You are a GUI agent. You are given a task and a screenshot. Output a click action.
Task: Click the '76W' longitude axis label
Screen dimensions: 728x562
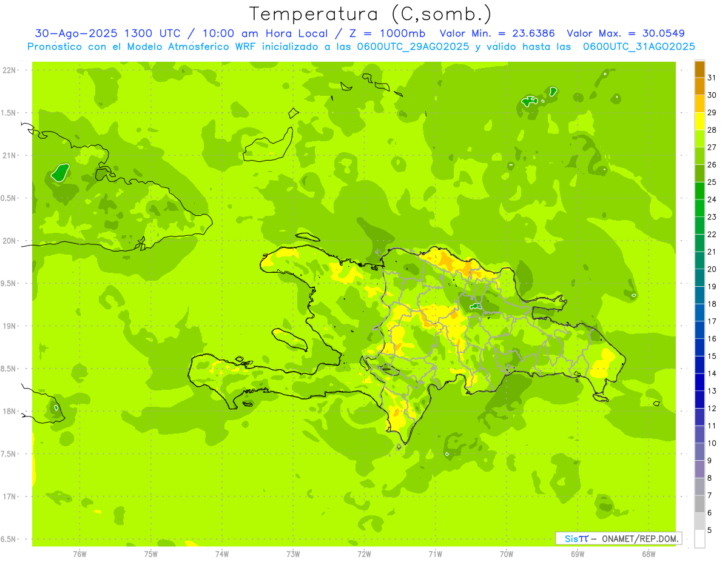[x=80, y=554]
